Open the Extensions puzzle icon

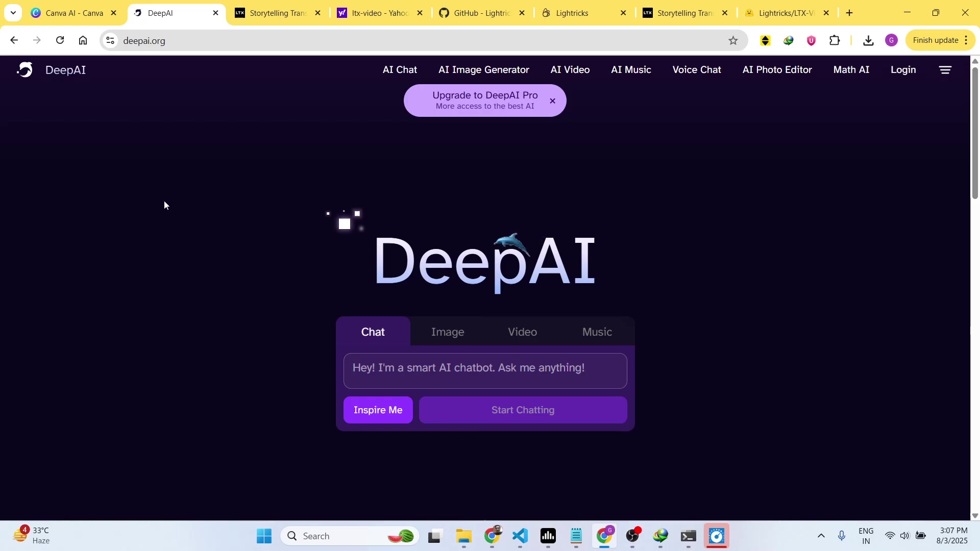[x=835, y=40]
